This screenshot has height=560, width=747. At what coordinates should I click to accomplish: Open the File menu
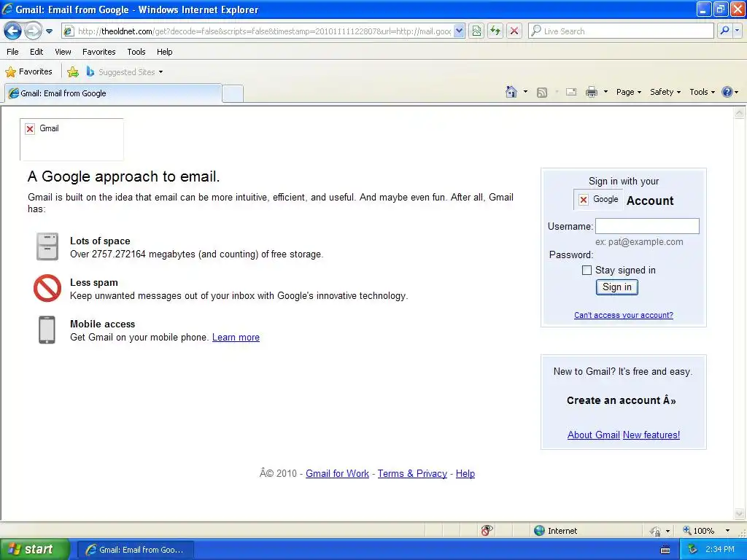13,52
